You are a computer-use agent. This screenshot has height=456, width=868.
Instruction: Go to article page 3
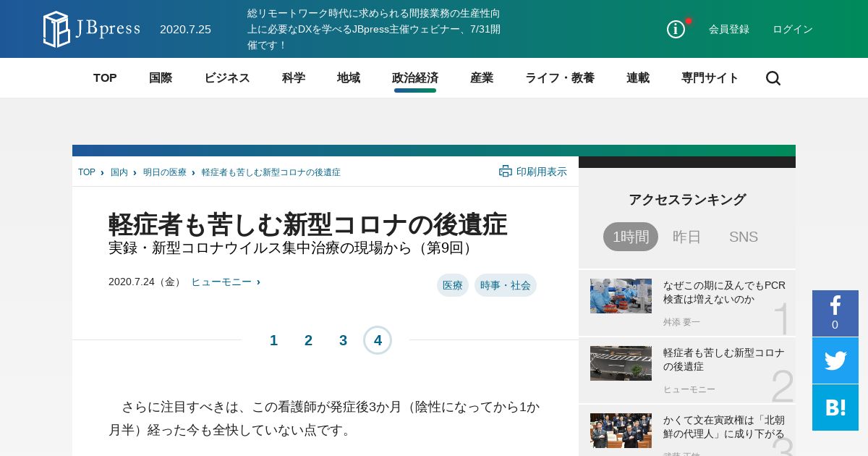coord(343,340)
